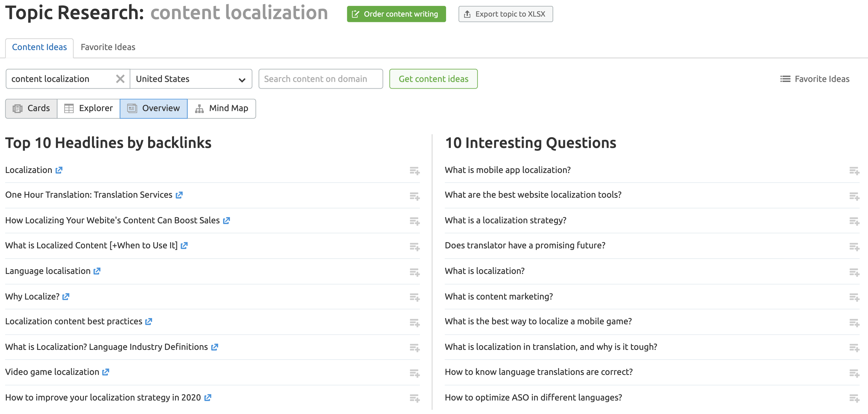868x414 pixels.
Task: Open external link for 'Why Localize?'
Action: click(x=66, y=297)
